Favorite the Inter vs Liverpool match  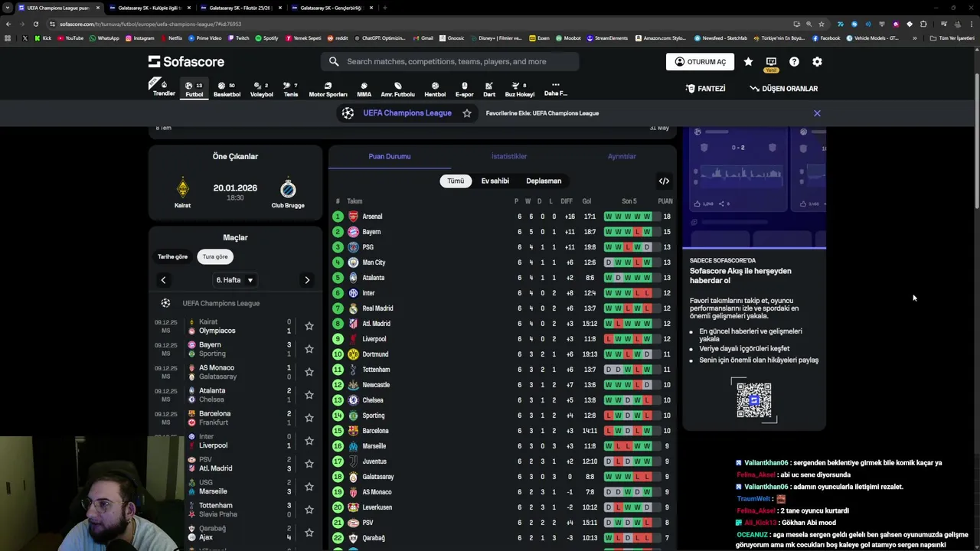pos(309,441)
